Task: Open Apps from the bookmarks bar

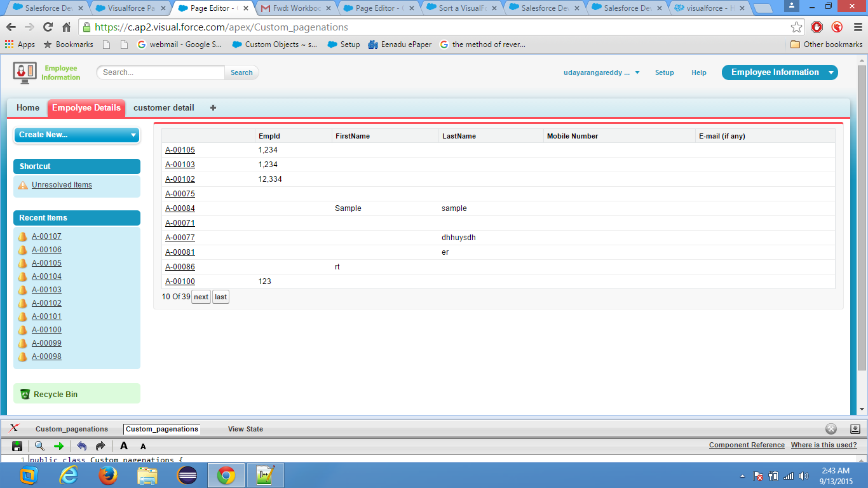Action: pos(20,44)
